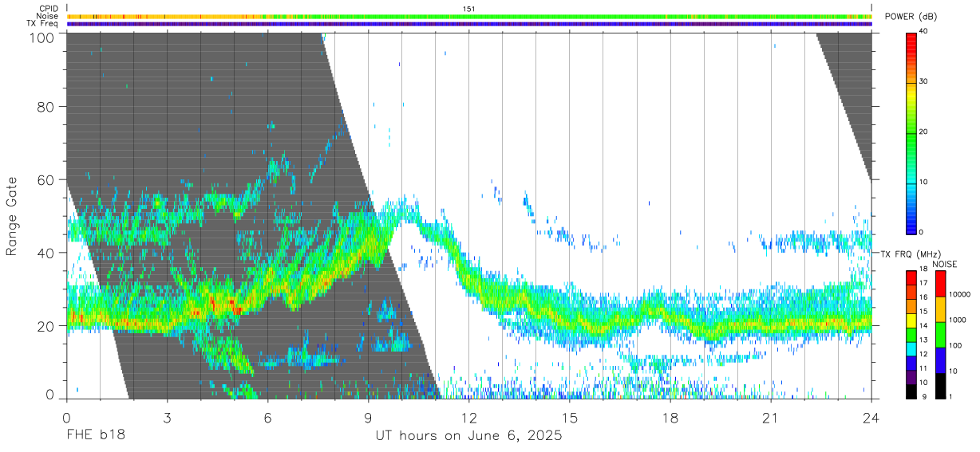Click the 60 tick on Range Gate axis
The height and width of the screenshot is (452, 980).
pyautogui.click(x=46, y=179)
